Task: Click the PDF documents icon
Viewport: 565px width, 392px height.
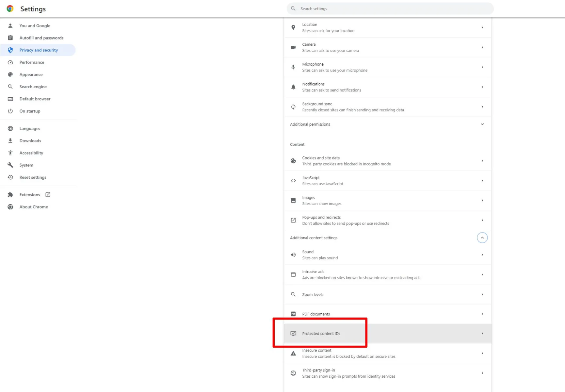Action: tap(293, 314)
